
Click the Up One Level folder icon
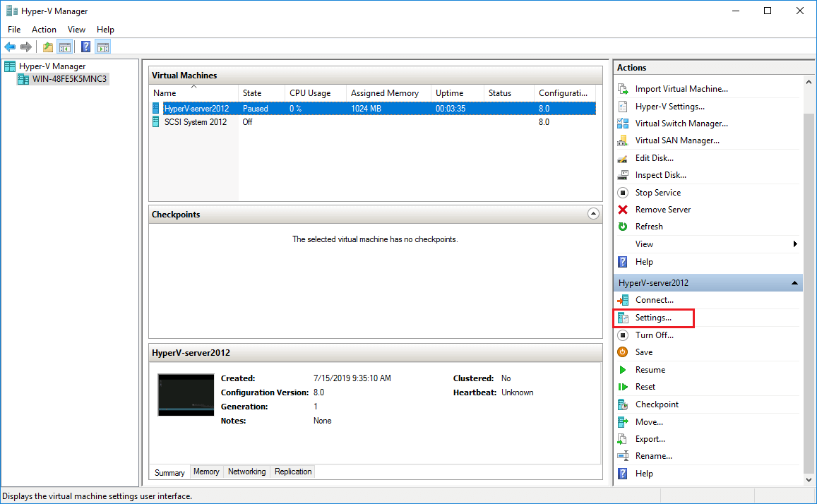47,47
